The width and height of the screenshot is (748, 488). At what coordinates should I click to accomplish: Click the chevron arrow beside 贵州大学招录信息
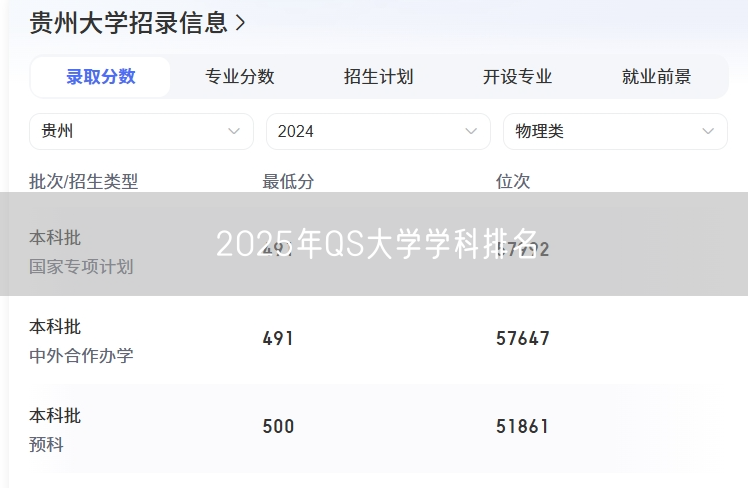click(240, 22)
